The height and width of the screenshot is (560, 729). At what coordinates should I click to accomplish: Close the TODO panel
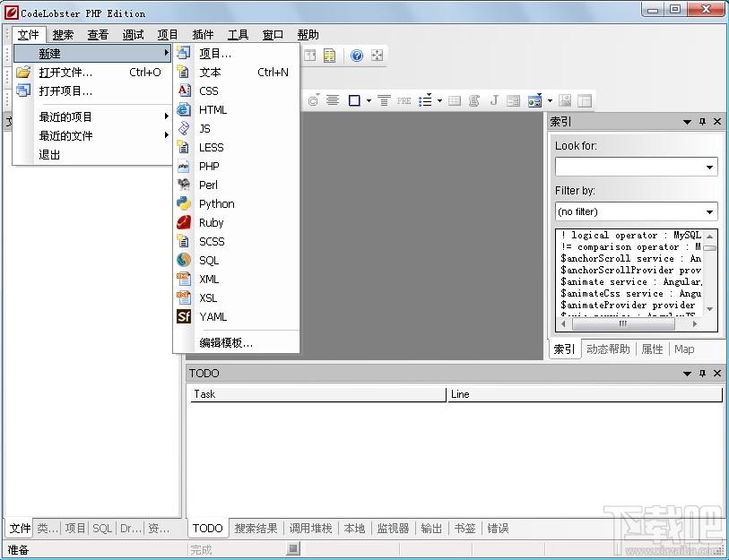(x=717, y=373)
